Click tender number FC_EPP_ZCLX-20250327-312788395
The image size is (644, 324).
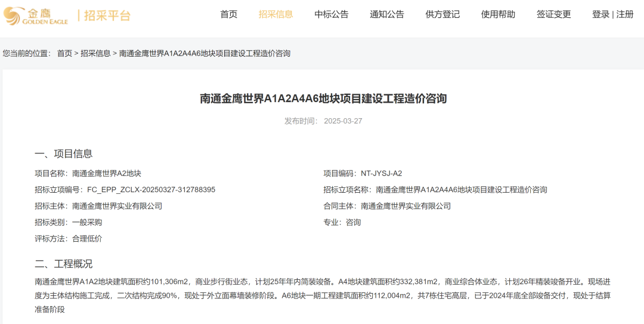pos(151,190)
